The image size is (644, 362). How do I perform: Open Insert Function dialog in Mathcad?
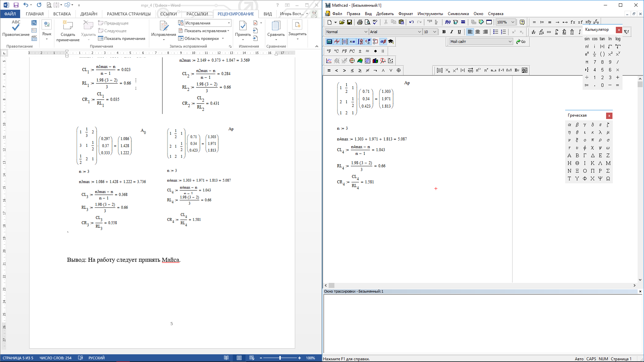[x=447, y=22]
